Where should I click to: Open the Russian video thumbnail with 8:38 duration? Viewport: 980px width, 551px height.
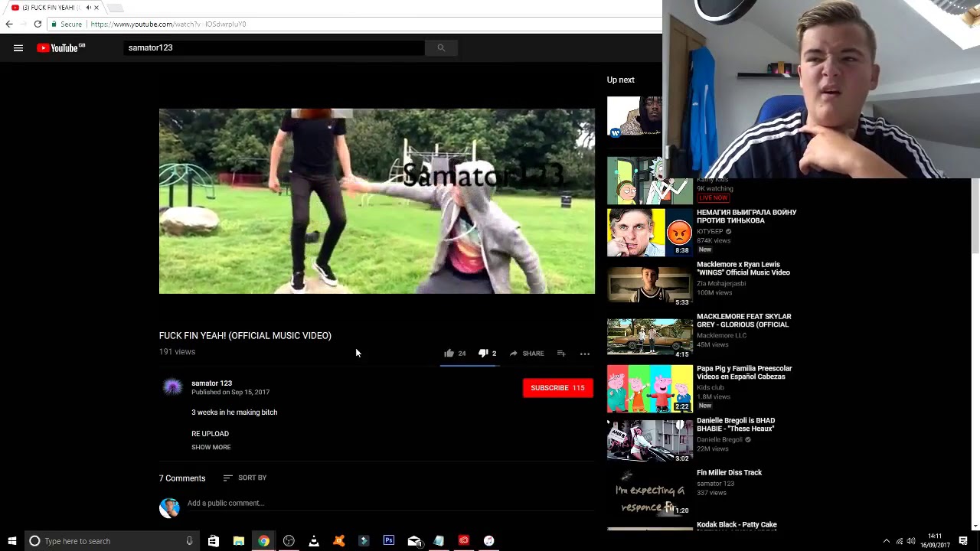[x=650, y=233]
